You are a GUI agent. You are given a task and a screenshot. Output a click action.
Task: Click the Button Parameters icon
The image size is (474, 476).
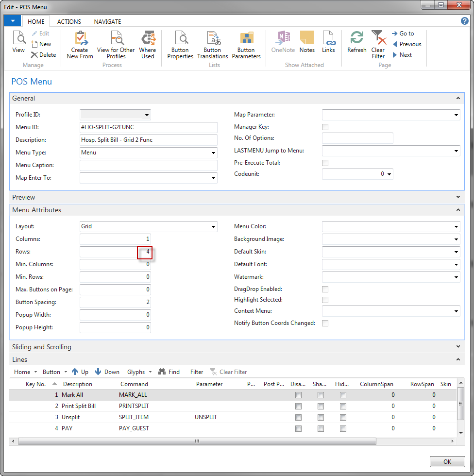click(246, 39)
